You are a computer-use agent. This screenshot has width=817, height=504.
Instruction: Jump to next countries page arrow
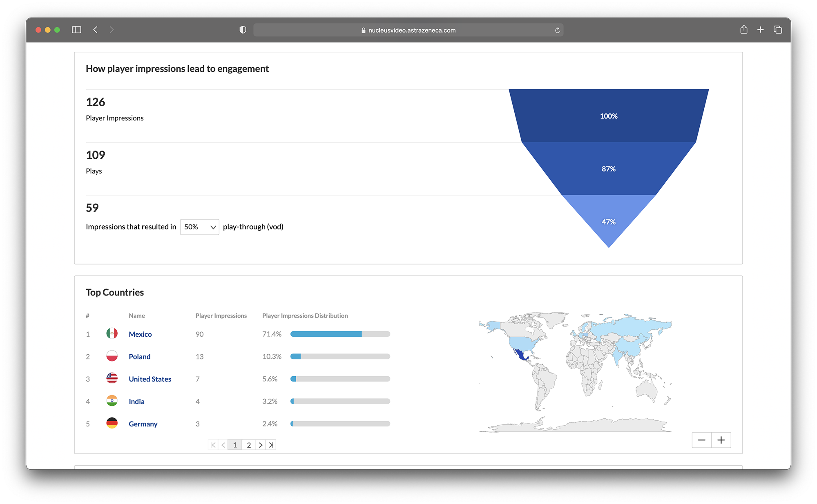261,445
